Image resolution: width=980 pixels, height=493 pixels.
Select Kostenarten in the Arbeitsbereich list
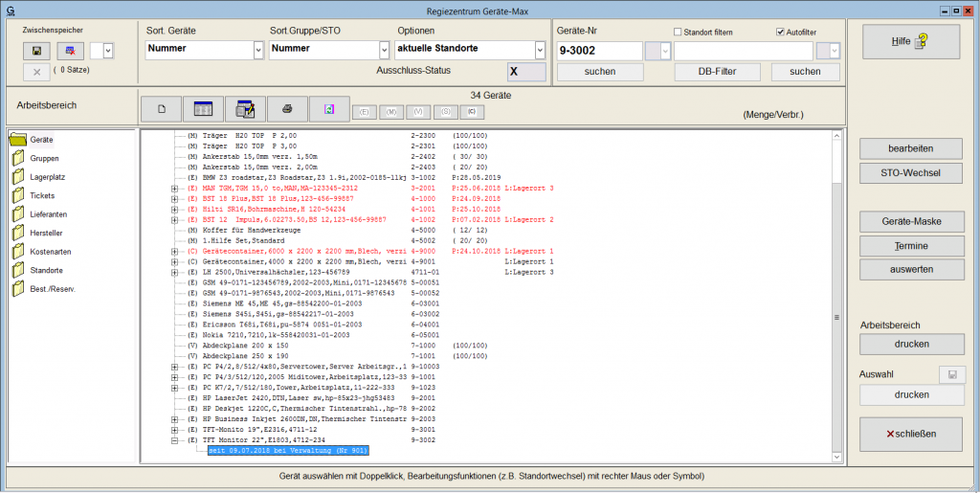[50, 252]
